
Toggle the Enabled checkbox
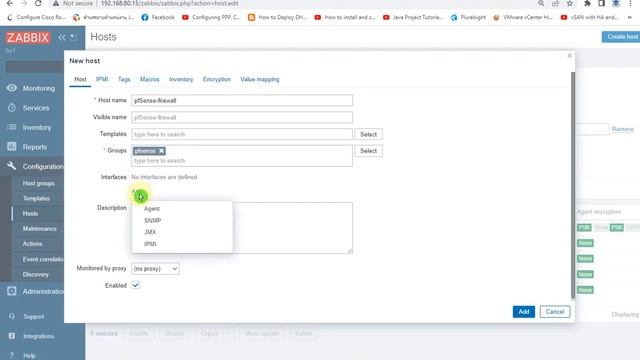[136, 285]
